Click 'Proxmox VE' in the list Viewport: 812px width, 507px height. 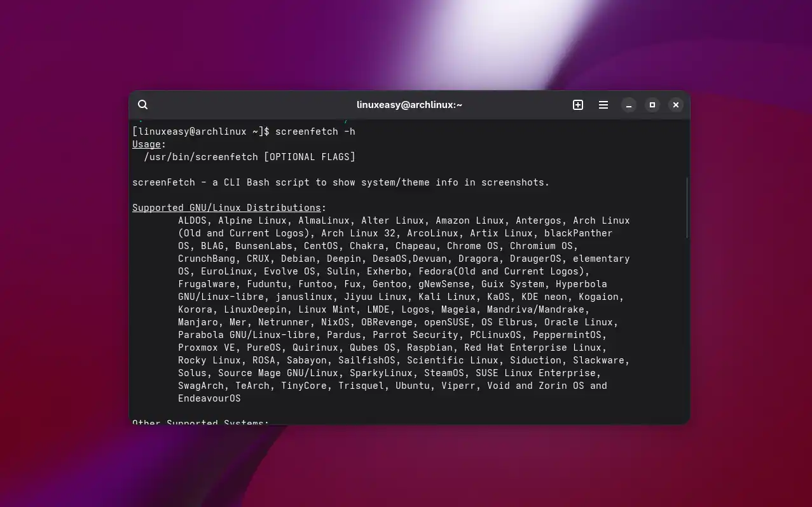click(x=207, y=348)
